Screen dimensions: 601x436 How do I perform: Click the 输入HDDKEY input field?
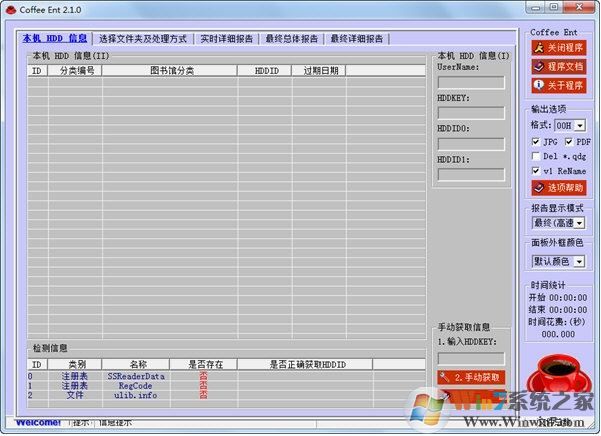(x=471, y=357)
